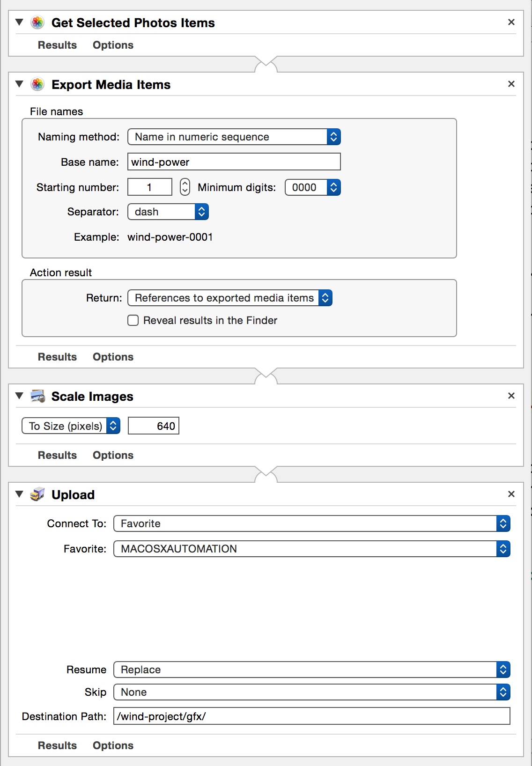Remove the Upload action
The height and width of the screenshot is (766, 532).
[511, 494]
